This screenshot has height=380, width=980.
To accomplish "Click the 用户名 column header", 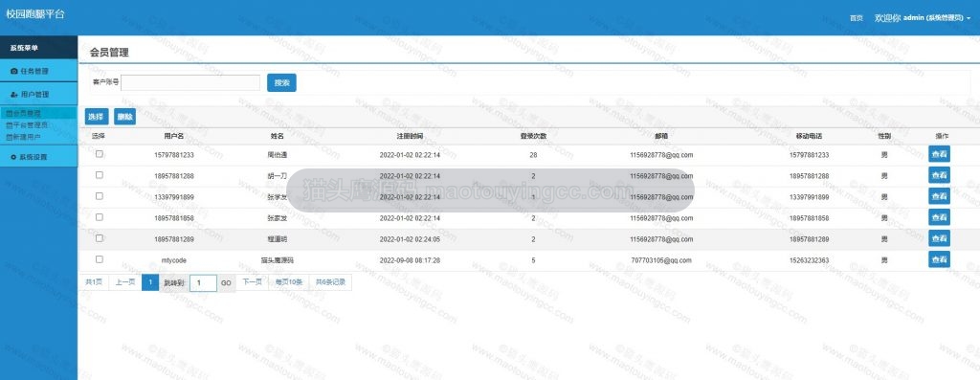I will tap(174, 136).
